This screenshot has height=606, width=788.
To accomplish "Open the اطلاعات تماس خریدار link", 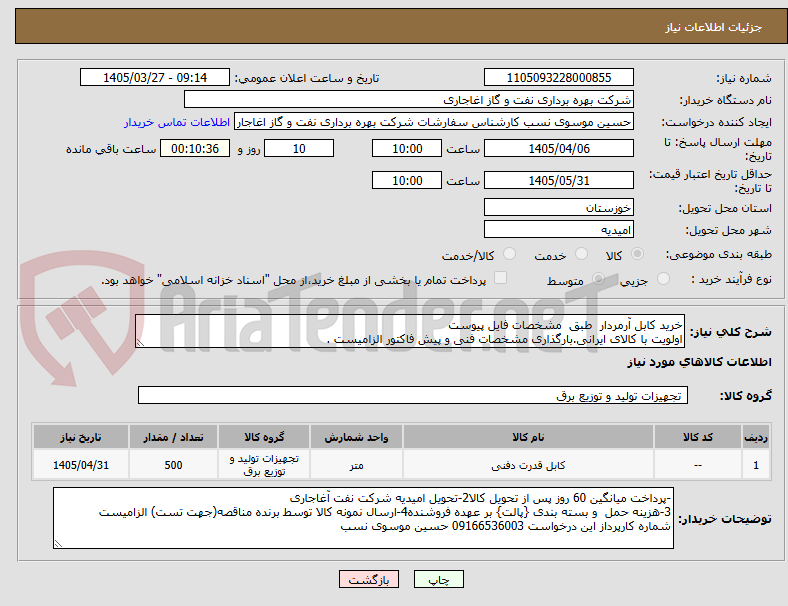I will pos(177,122).
